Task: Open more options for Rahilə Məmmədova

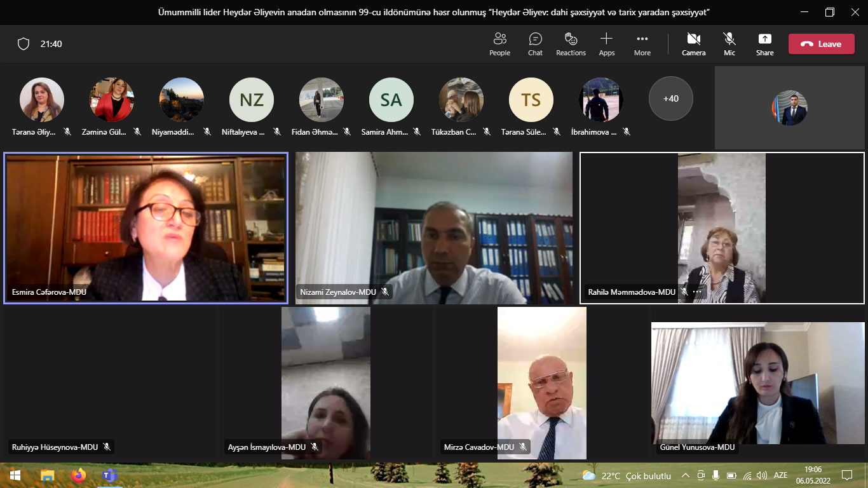Action: pos(697,292)
